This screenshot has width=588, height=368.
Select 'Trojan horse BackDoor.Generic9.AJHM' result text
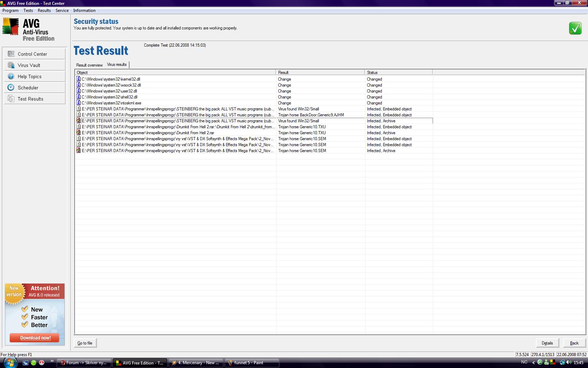click(311, 115)
